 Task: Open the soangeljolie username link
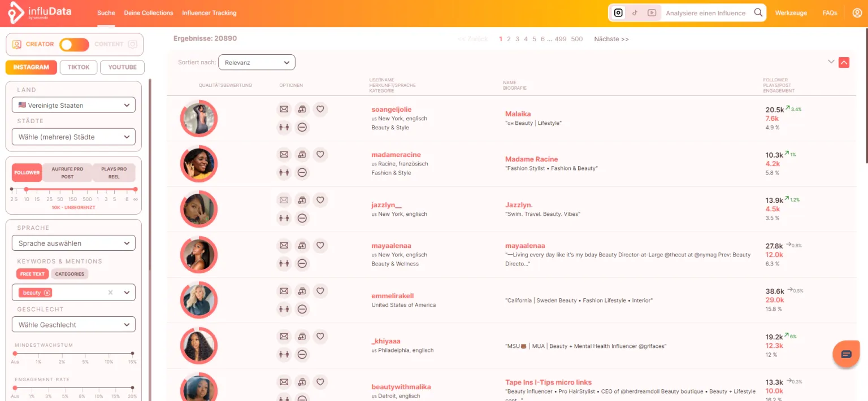pyautogui.click(x=391, y=110)
